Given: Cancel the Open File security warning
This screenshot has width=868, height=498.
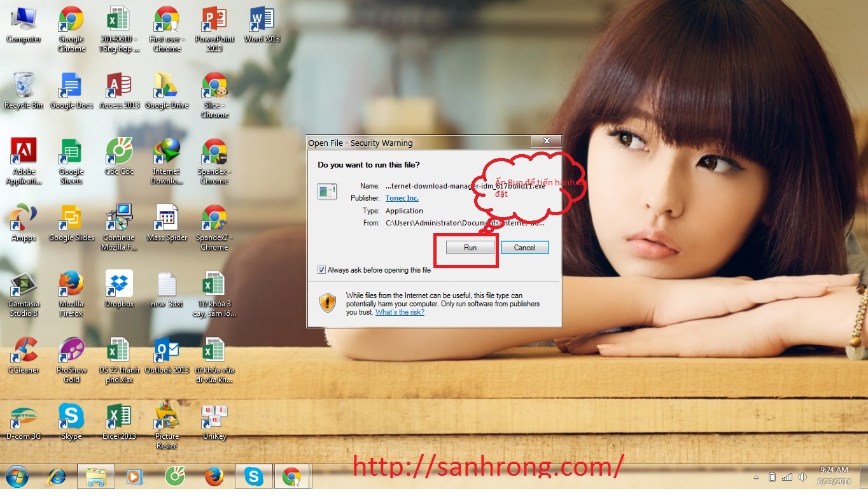Looking at the screenshot, I should (x=524, y=248).
